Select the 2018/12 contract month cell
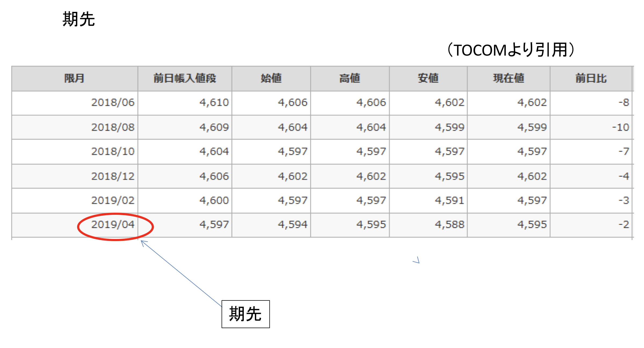Screen dimensions: 644x348 [113, 176]
